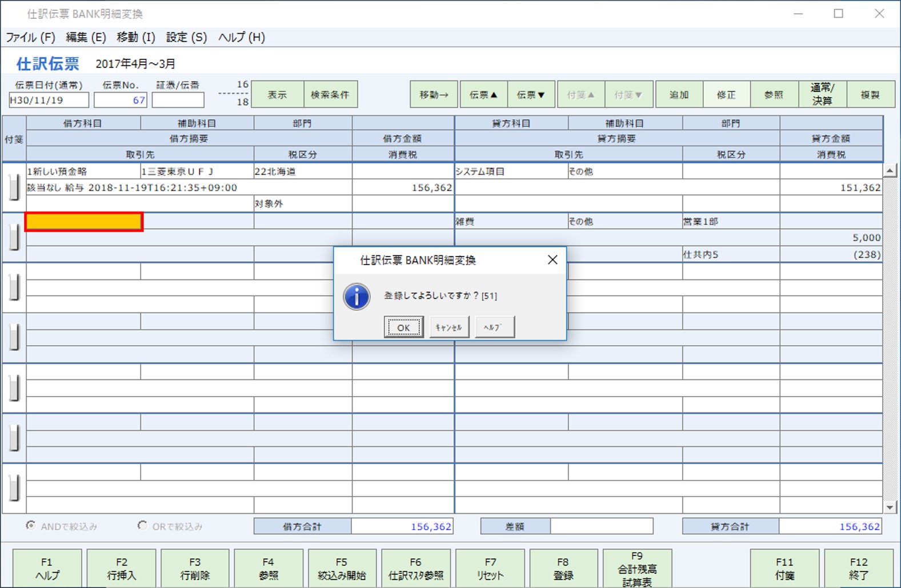901x588 pixels.
Task: Click scrollbar down arrow of entry grid
Action: (890, 507)
